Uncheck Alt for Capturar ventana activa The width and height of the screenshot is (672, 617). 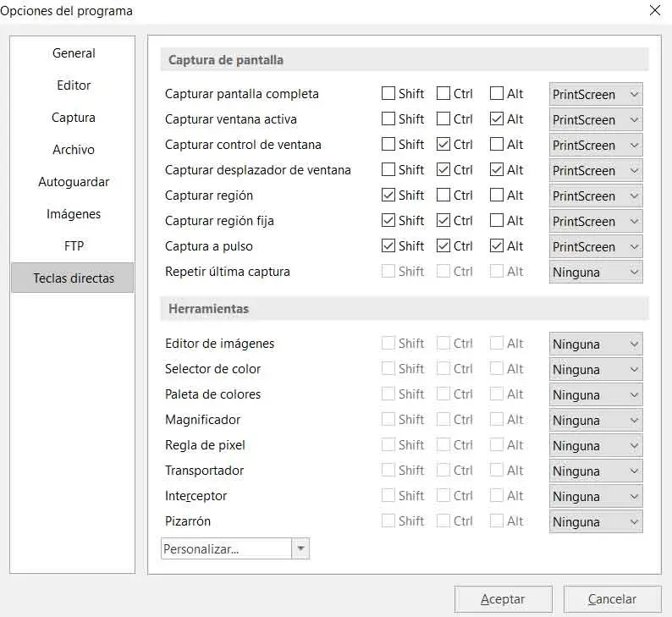point(498,119)
